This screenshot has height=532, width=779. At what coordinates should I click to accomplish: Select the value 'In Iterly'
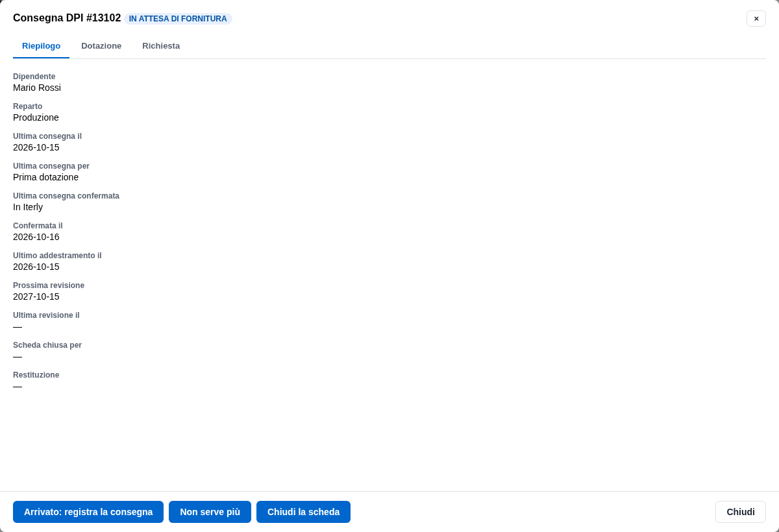pos(28,207)
